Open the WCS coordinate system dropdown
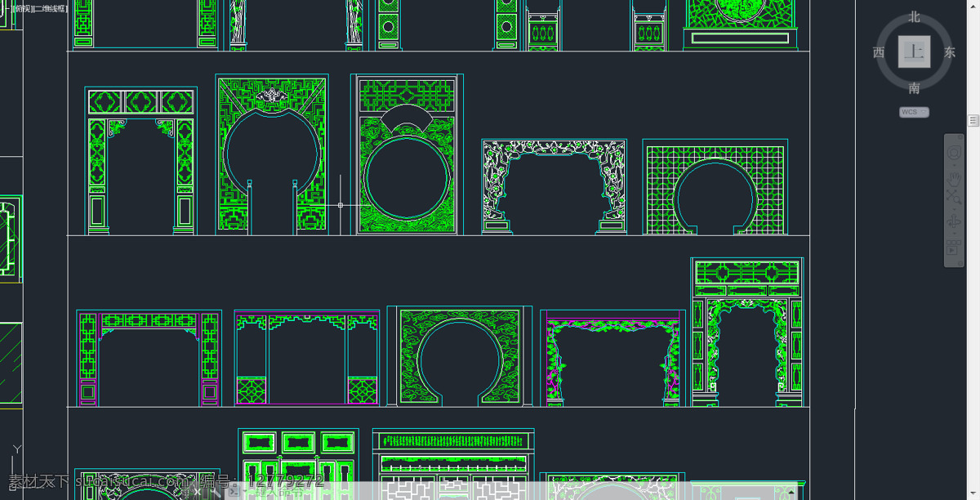980x500 pixels. (x=914, y=112)
